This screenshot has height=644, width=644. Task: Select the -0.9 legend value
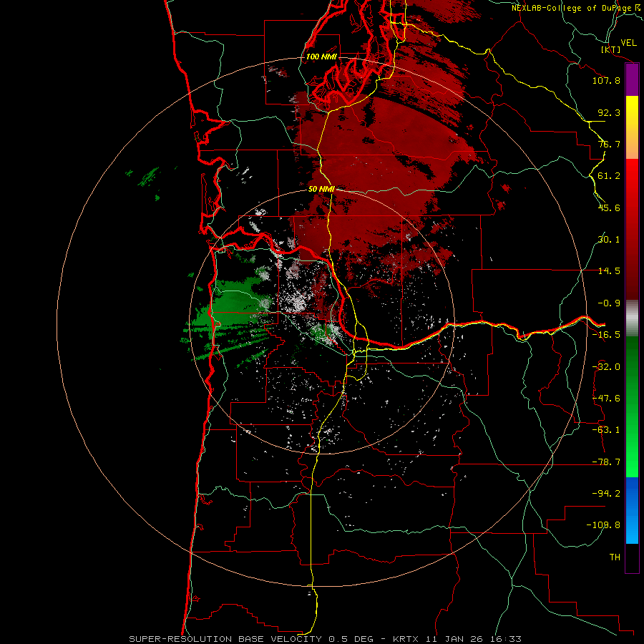(609, 303)
